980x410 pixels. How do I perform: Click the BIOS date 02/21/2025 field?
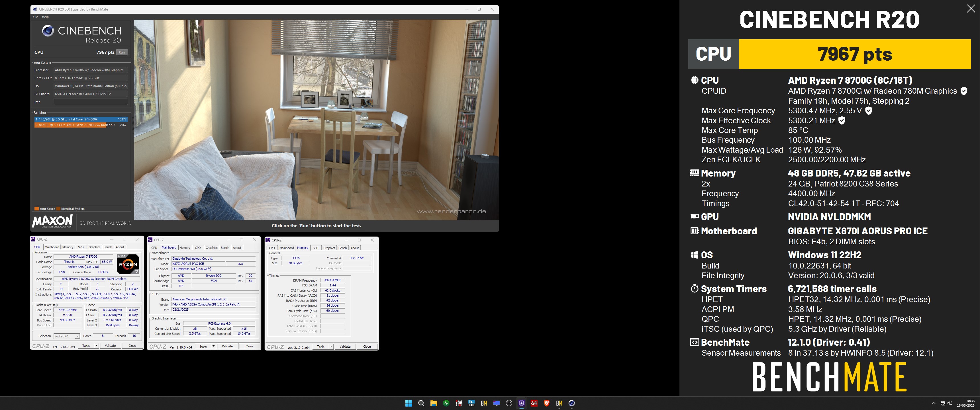coord(213,309)
